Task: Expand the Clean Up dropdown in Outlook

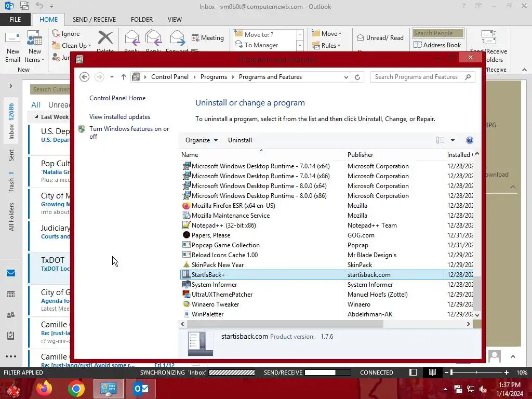Action: (x=89, y=46)
